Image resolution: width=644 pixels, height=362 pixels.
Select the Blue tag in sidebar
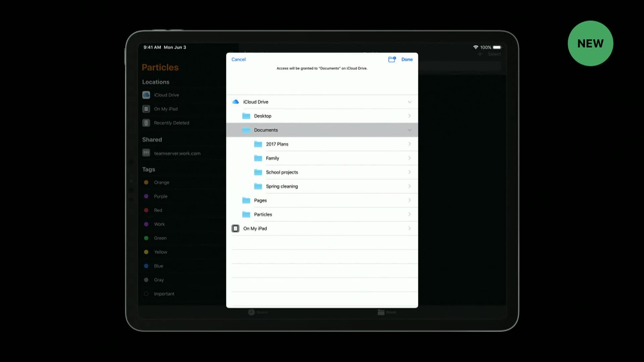[158, 266]
